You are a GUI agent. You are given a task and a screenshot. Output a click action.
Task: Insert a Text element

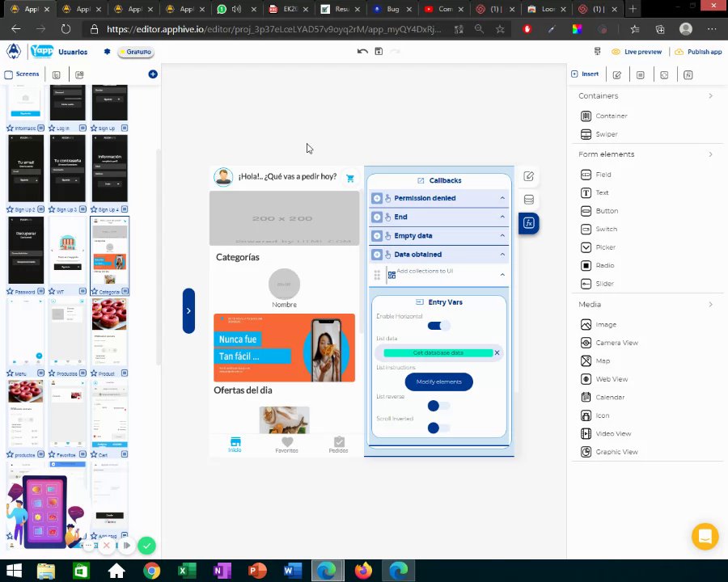(x=586, y=192)
